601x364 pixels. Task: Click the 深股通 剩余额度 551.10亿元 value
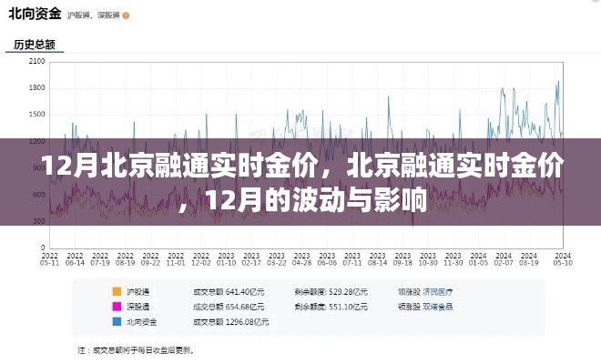coord(343,307)
